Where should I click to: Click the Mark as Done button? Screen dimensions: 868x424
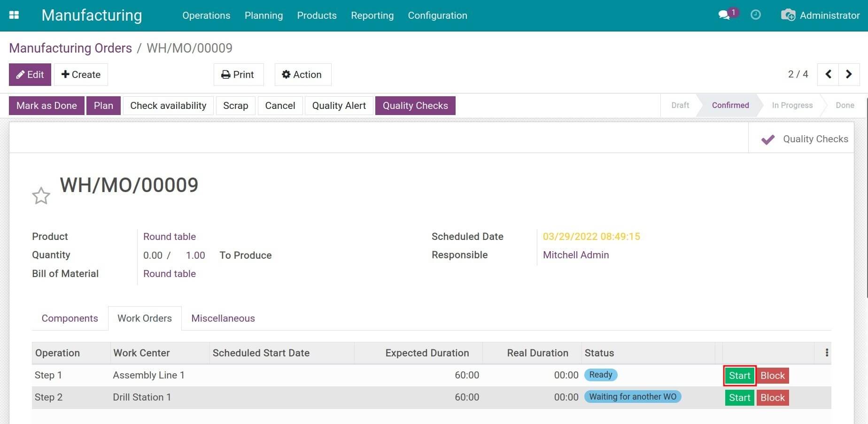point(46,106)
